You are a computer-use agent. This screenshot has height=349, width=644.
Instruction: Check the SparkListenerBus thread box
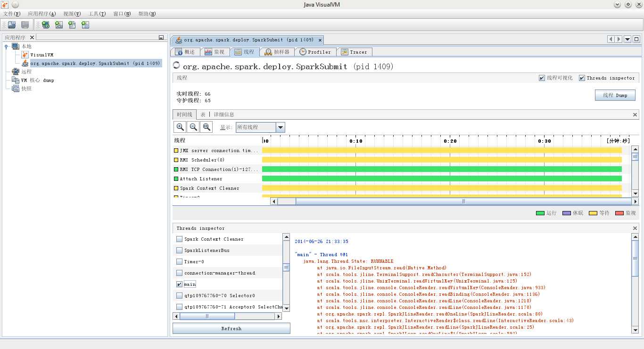(179, 250)
